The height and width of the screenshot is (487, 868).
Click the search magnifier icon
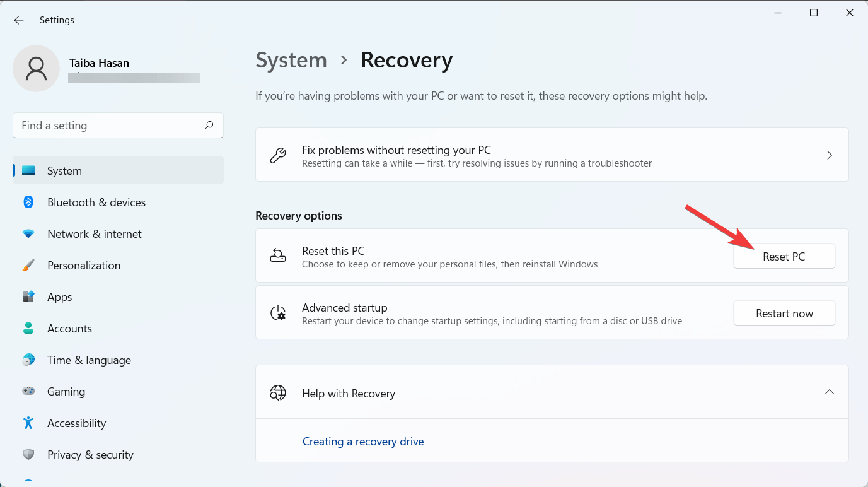tap(209, 126)
